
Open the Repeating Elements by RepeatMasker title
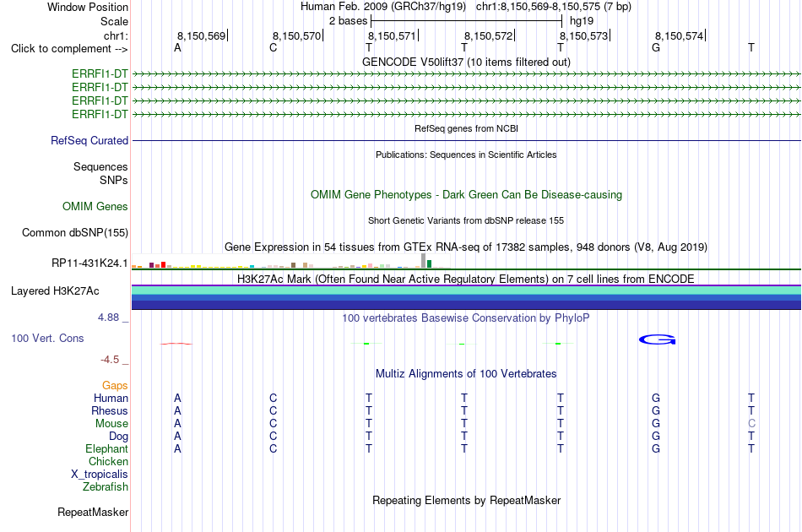click(x=466, y=500)
